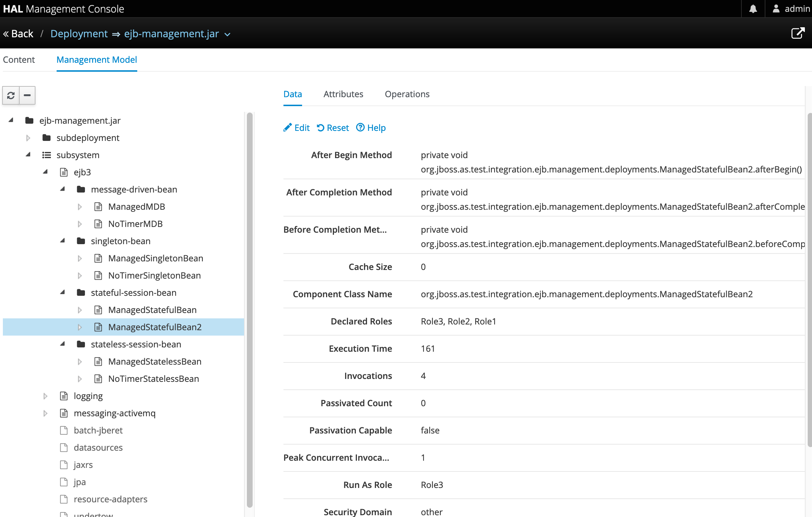Click the Back navigation link
Image resolution: width=812 pixels, height=517 pixels.
tap(18, 33)
